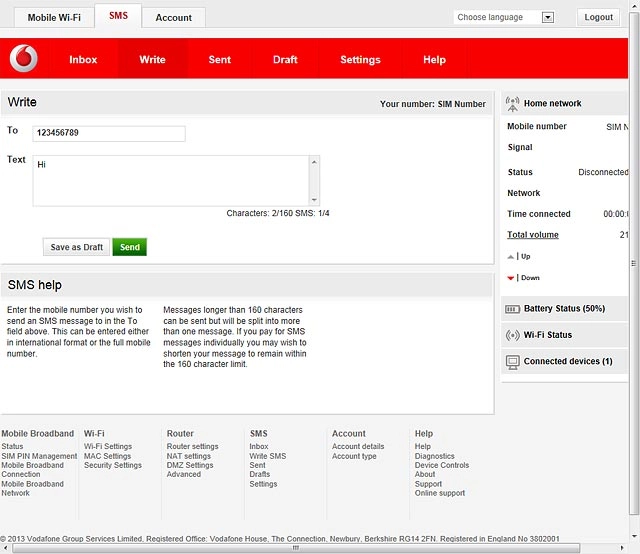Open the Draft section in red bar
The width and height of the screenshot is (640, 554).
pos(285,60)
